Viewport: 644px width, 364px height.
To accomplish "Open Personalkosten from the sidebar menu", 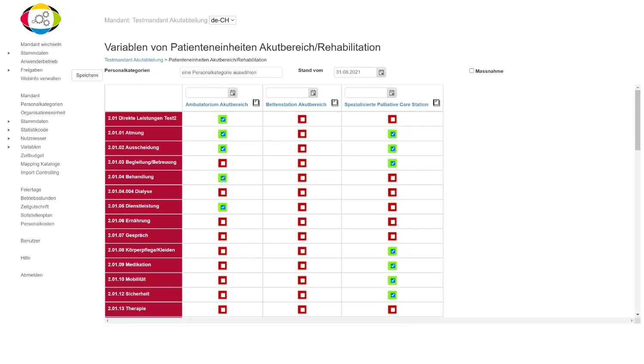I will (38, 223).
